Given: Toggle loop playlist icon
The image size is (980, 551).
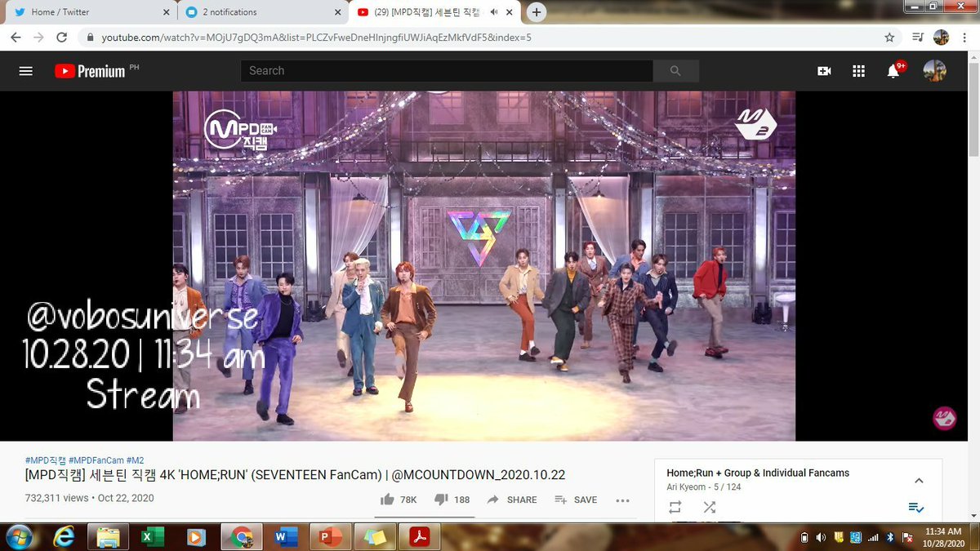Looking at the screenshot, I should click(x=675, y=507).
